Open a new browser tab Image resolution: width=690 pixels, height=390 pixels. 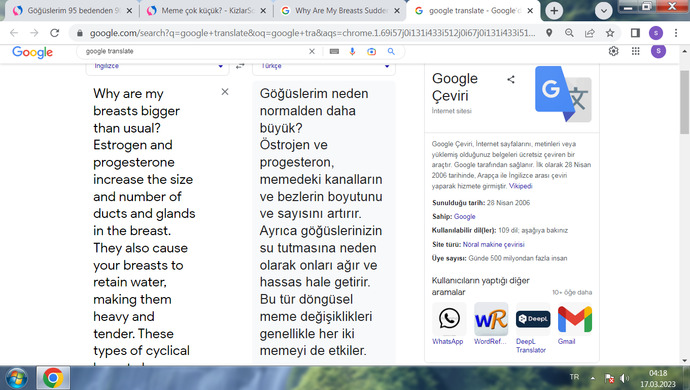[x=554, y=11]
